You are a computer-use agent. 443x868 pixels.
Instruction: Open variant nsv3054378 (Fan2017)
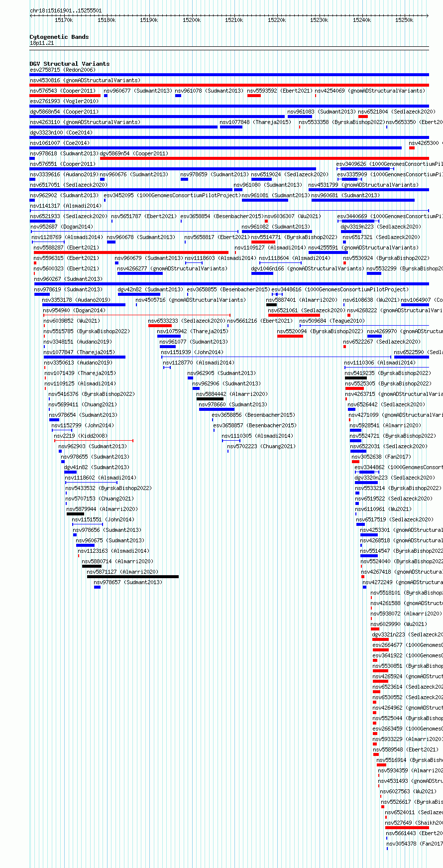pos(415,844)
